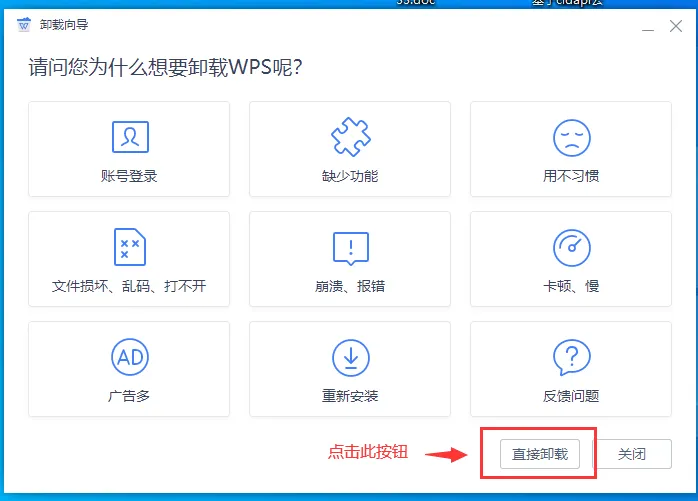Click the 账号登录 label
698x501 pixels.
pos(129,176)
